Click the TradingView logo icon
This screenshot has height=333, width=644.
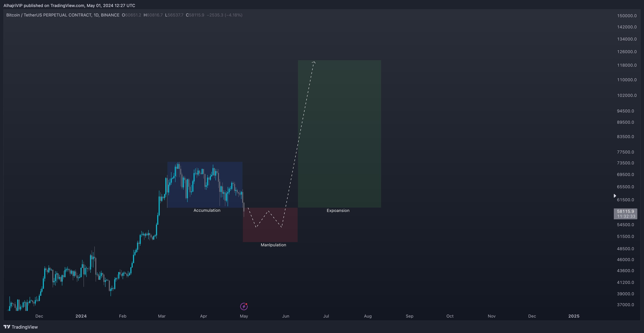pyautogui.click(x=7, y=327)
